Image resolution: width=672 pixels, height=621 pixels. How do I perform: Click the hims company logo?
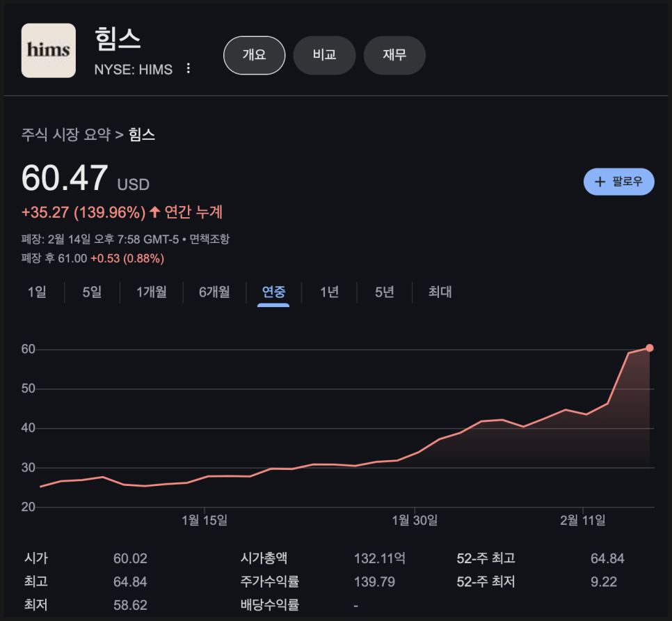49,51
